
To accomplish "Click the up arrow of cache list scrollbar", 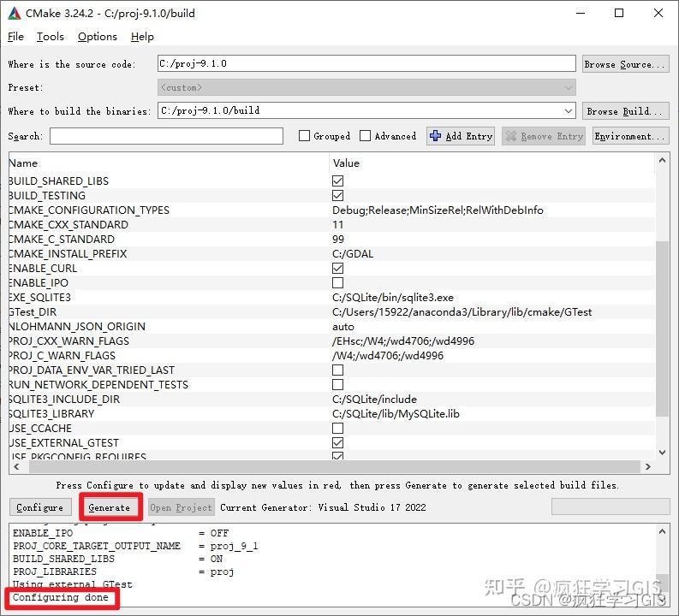I will click(x=662, y=161).
